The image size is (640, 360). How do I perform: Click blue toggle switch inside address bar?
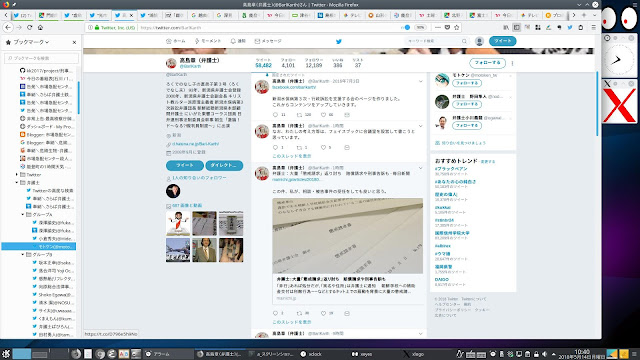coord(405,27)
